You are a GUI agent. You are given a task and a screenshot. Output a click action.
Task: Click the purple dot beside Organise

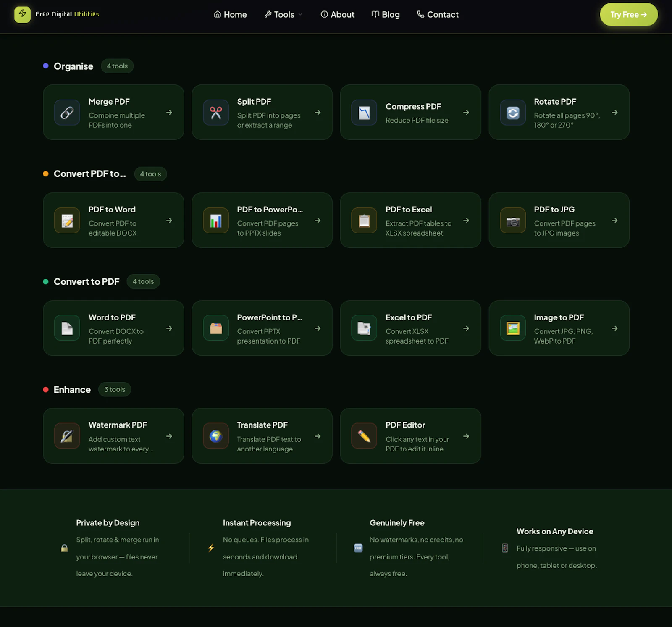(x=46, y=66)
